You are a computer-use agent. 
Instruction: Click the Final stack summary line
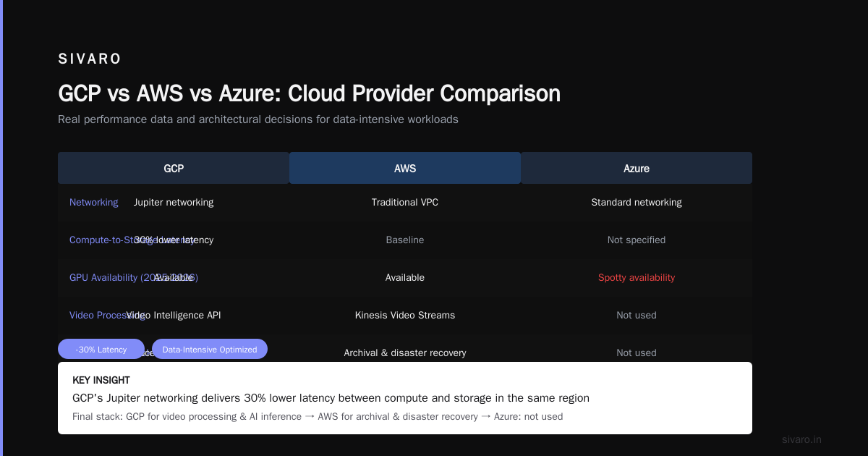click(x=318, y=417)
